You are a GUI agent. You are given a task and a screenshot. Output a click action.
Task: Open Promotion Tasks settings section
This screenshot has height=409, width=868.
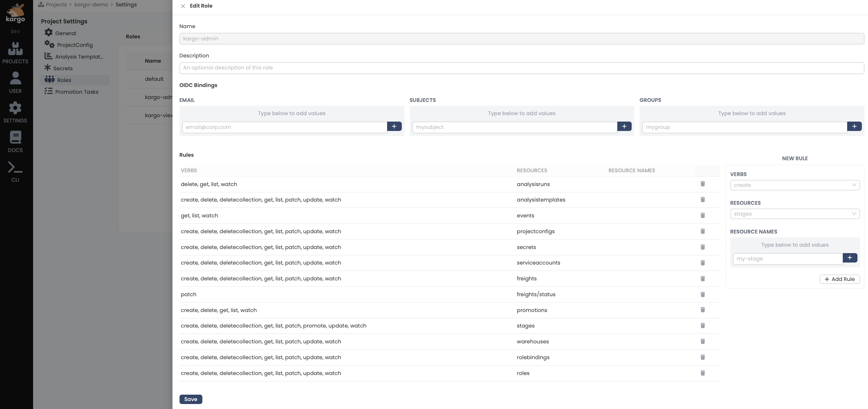coord(76,92)
